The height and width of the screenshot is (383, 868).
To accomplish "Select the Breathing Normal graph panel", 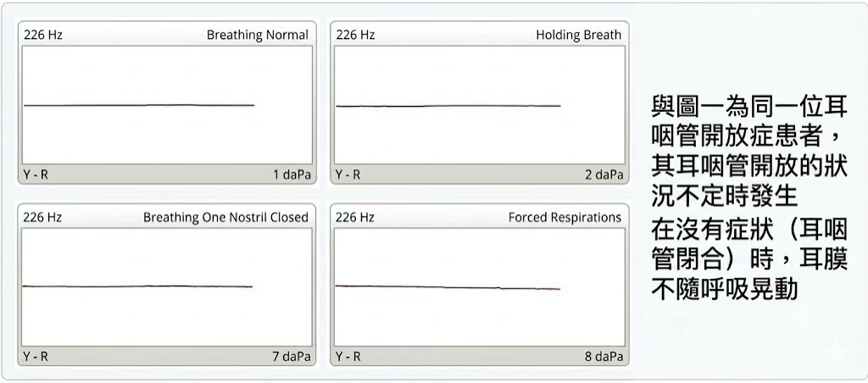I will [167, 104].
